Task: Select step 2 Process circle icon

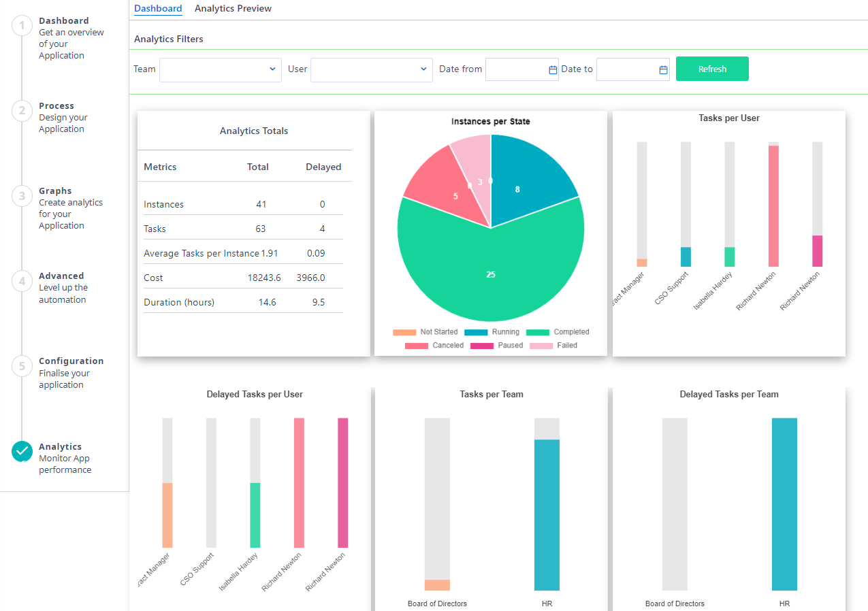Action: 22,111
